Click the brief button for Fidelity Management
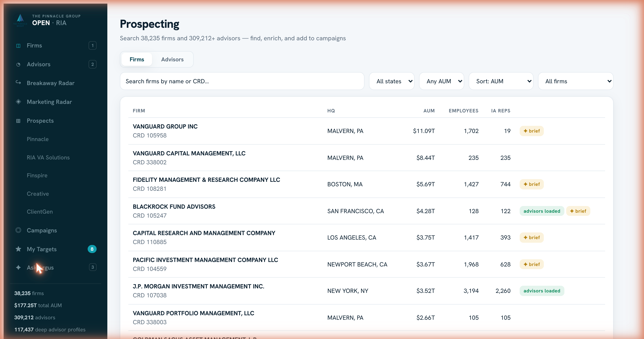 (x=532, y=184)
